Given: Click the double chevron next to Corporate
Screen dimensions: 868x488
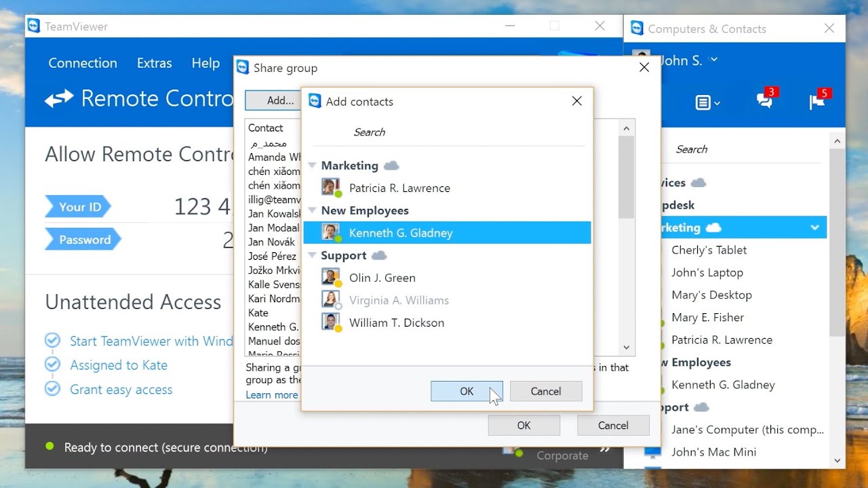Looking at the screenshot, I should [x=604, y=448].
